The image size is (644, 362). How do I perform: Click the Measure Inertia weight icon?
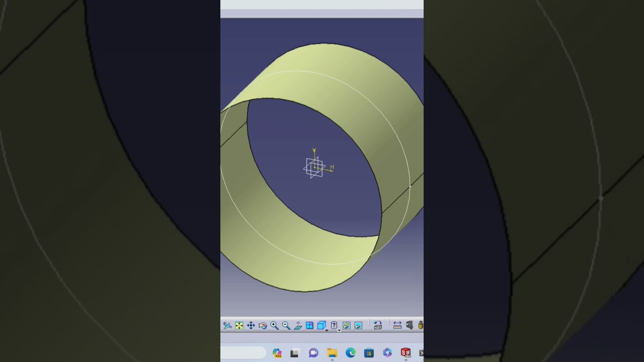pos(421,325)
